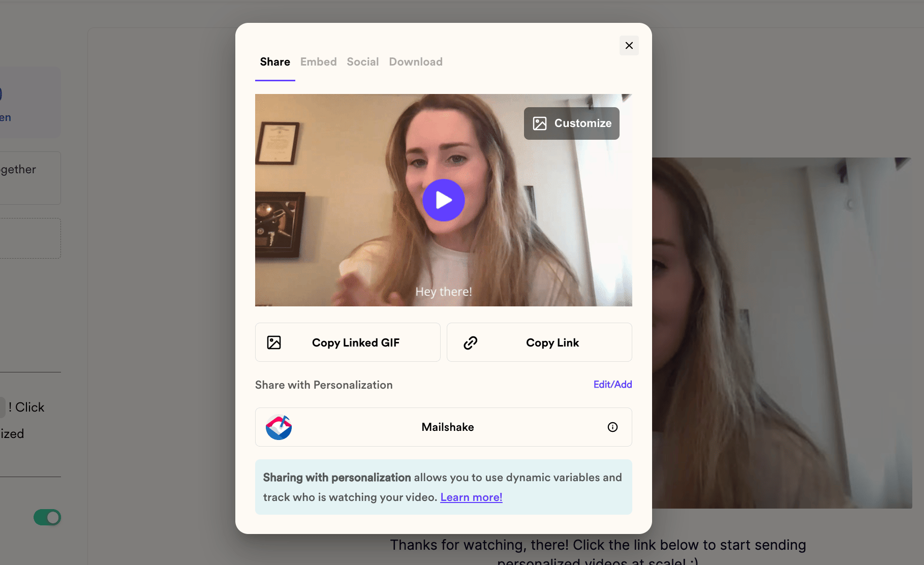924x565 pixels.
Task: Click the Mailshake logo icon
Action: point(279,427)
